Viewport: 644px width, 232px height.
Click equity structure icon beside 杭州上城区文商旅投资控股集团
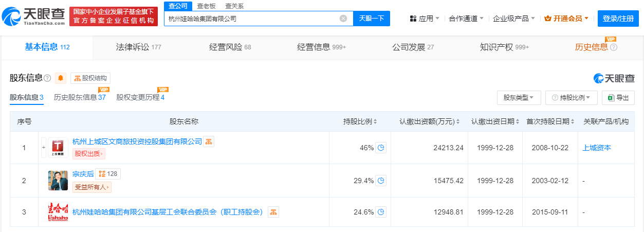click(x=209, y=141)
